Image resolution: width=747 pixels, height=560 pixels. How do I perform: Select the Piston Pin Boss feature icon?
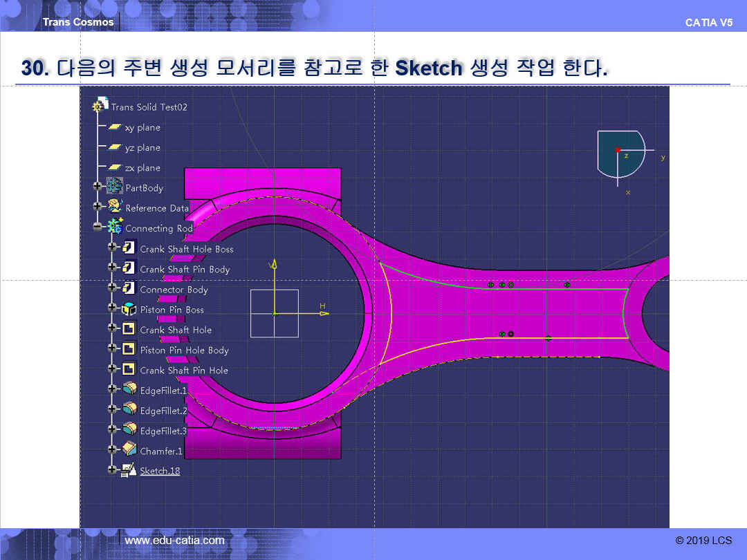129,309
